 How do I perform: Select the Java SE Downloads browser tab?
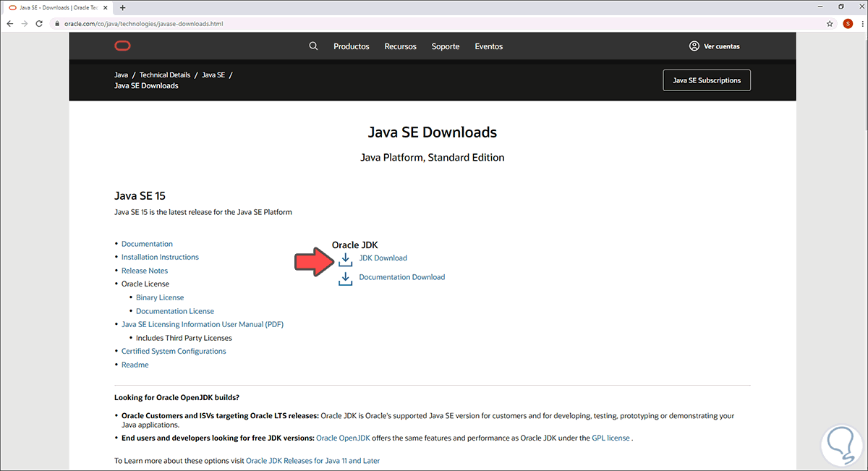coord(54,7)
